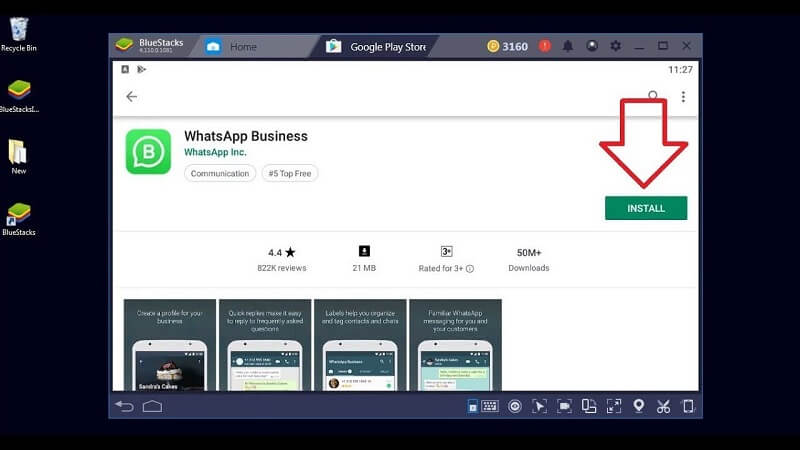Go back using Play Store arrow
Viewport: 800px width, 450px height.
tap(132, 96)
